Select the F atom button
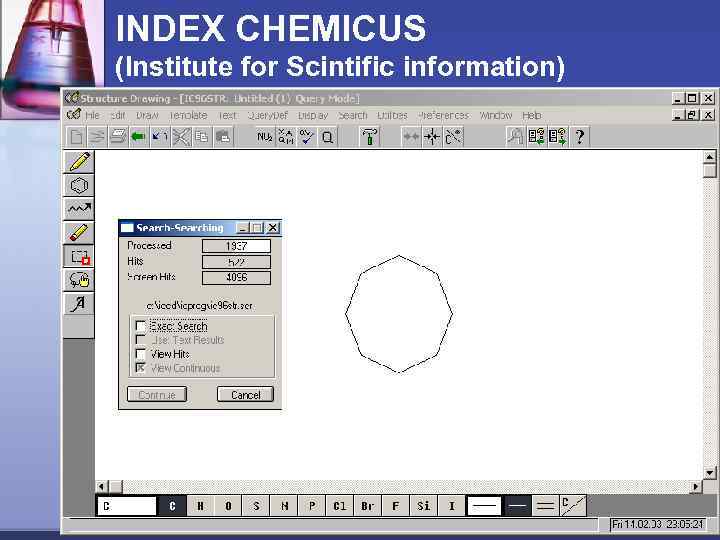The image size is (720, 540). [396, 506]
